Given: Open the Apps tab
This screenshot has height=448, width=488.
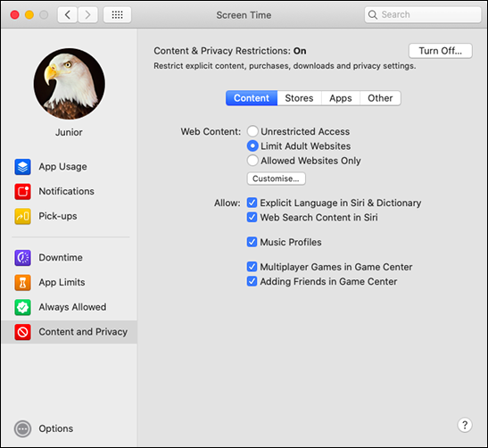Looking at the screenshot, I should tap(341, 98).
